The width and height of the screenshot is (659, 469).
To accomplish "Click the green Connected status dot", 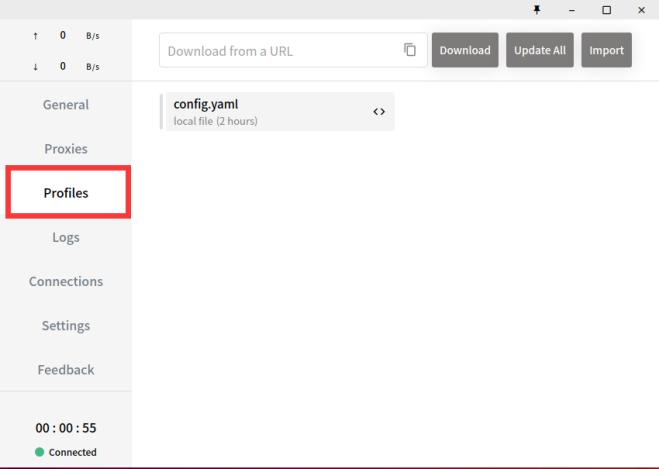I will (40, 452).
